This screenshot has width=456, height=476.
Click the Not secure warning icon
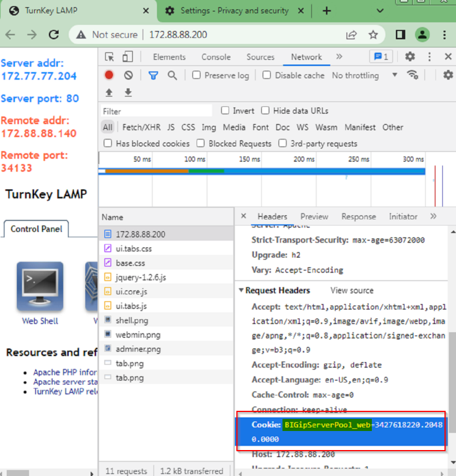pos(81,35)
